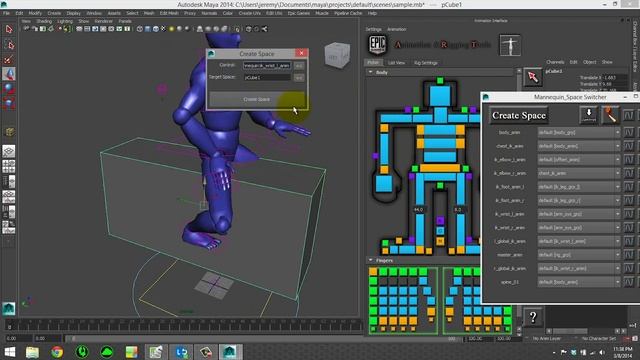Enable wireframe shading in viewport toolbar
Image resolution: width=640 pixels, height=360 pixels.
(140, 29)
